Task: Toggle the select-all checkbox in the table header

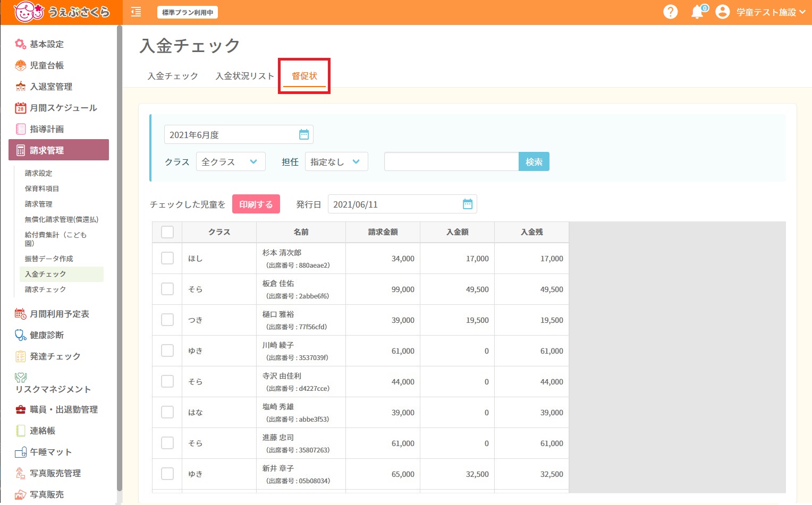Action: coord(167,232)
